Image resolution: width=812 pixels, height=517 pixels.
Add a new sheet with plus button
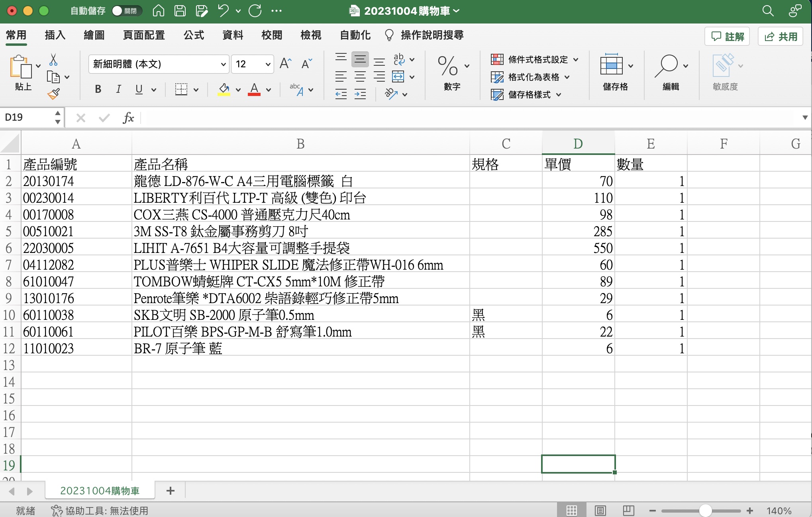(x=171, y=491)
